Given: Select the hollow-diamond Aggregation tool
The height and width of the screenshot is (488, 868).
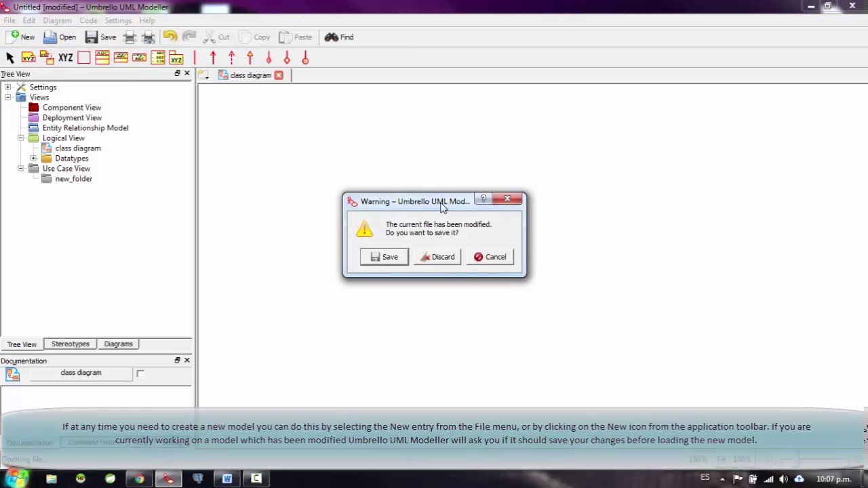Looking at the screenshot, I should point(287,58).
